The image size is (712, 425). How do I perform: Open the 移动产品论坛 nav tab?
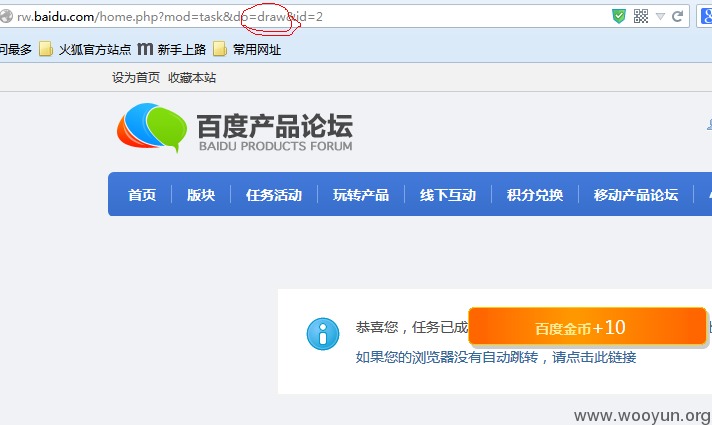[636, 195]
